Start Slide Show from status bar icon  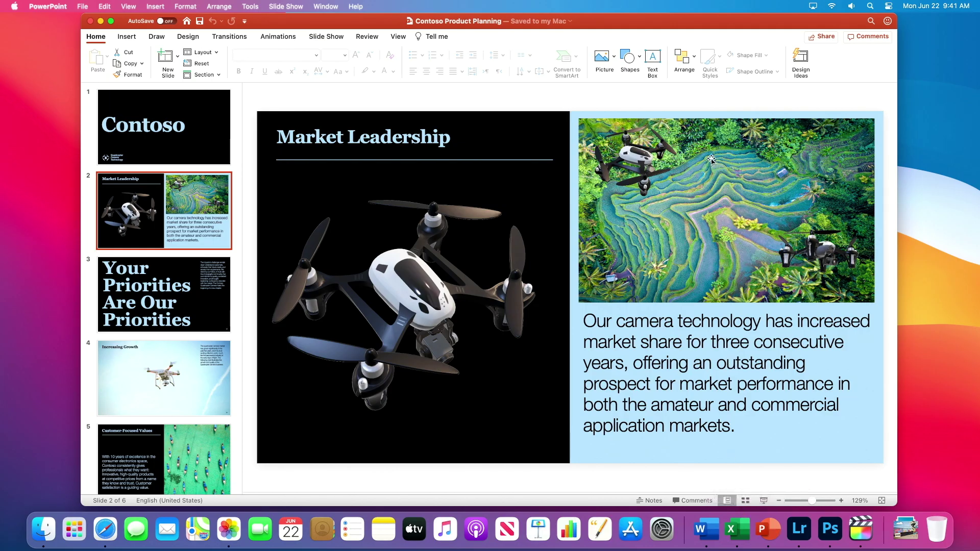764,500
